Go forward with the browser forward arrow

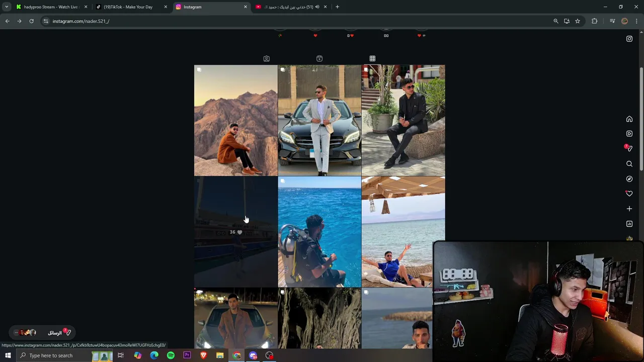19,21
